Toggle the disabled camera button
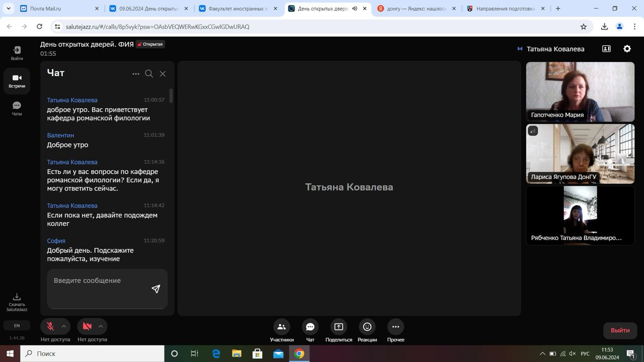Viewport: 644px width, 362px height. pos(87,326)
